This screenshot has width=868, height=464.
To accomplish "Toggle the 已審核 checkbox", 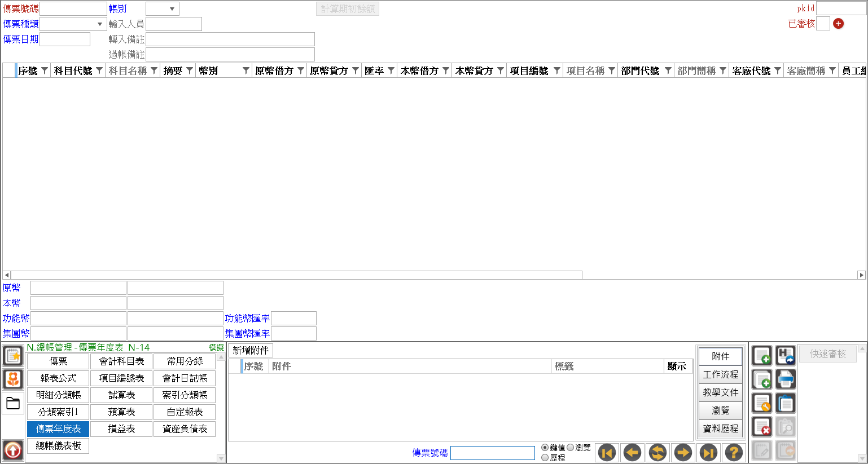I will point(823,24).
